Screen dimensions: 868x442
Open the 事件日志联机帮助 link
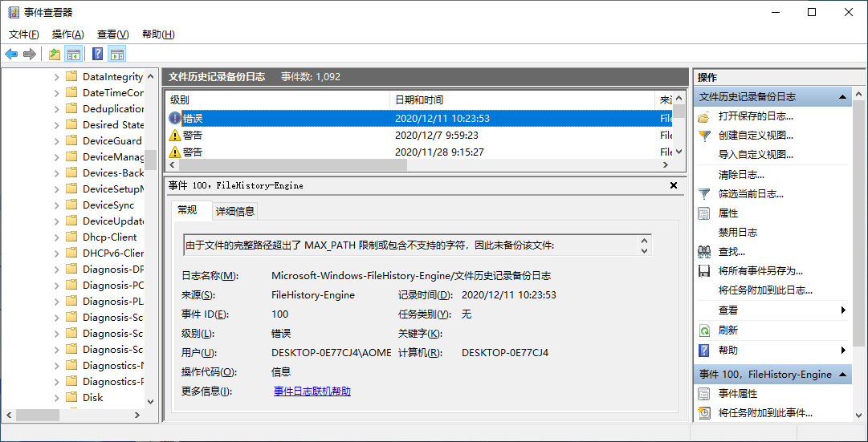pos(312,391)
